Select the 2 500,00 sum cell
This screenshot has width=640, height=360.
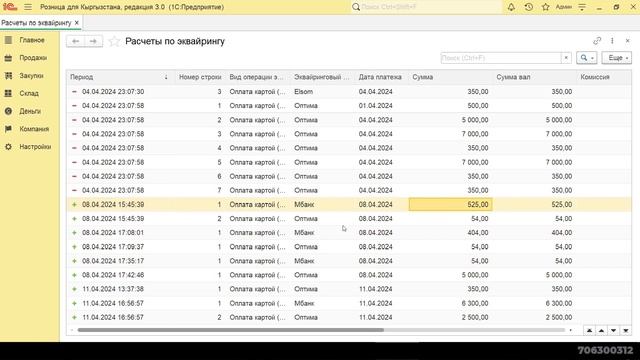450,318
